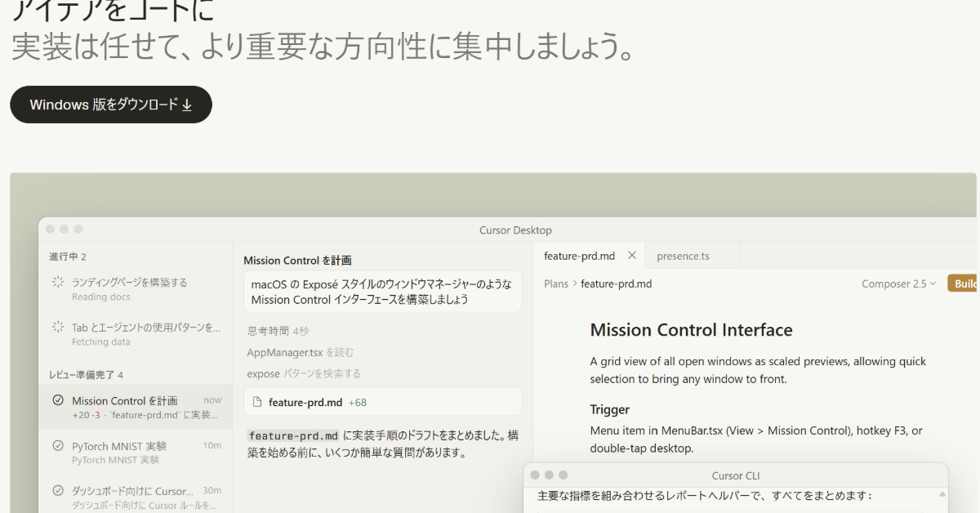Click the checkmark icon beside Mission Control を計画
Screen dimensions: 980x513
coord(58,400)
